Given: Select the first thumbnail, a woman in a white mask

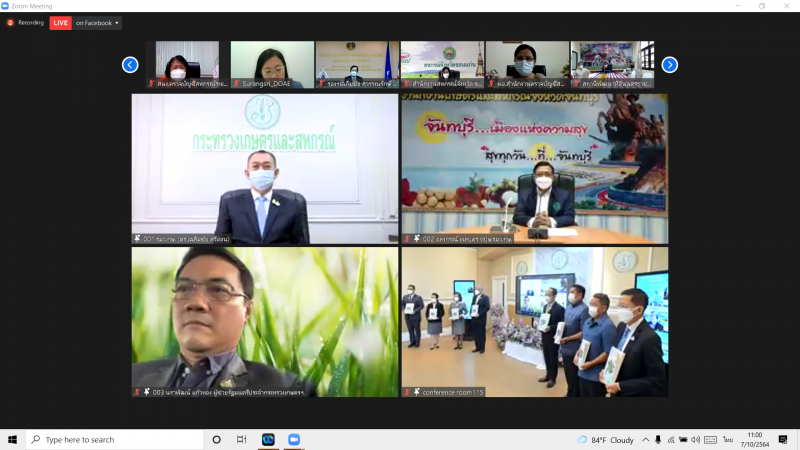Looking at the screenshot, I should pos(187,64).
